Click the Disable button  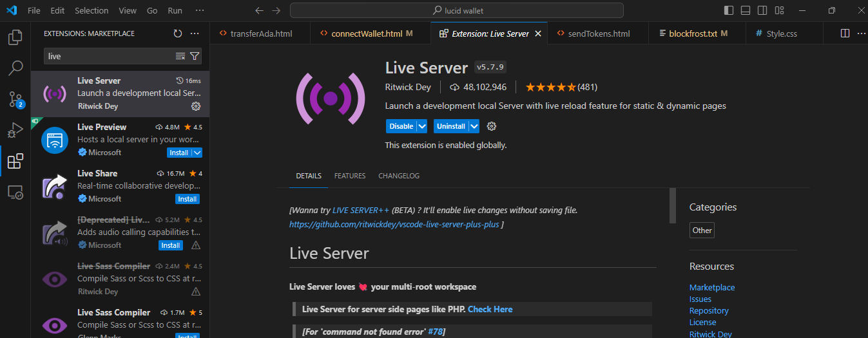coord(401,126)
